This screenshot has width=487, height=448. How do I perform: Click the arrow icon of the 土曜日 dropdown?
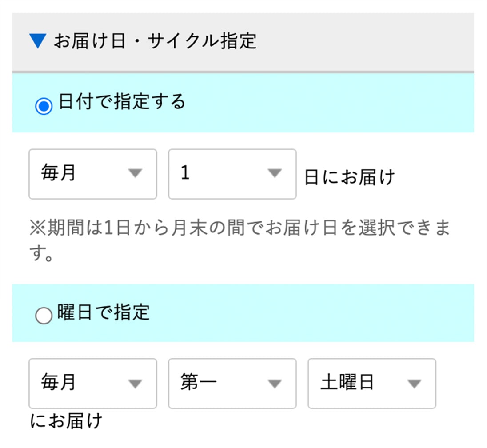414,383
